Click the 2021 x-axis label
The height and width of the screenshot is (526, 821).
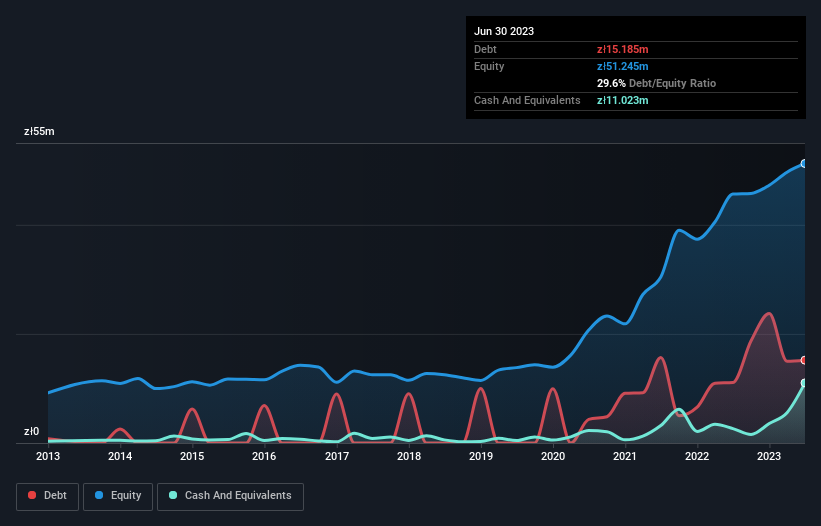pyautogui.click(x=625, y=456)
